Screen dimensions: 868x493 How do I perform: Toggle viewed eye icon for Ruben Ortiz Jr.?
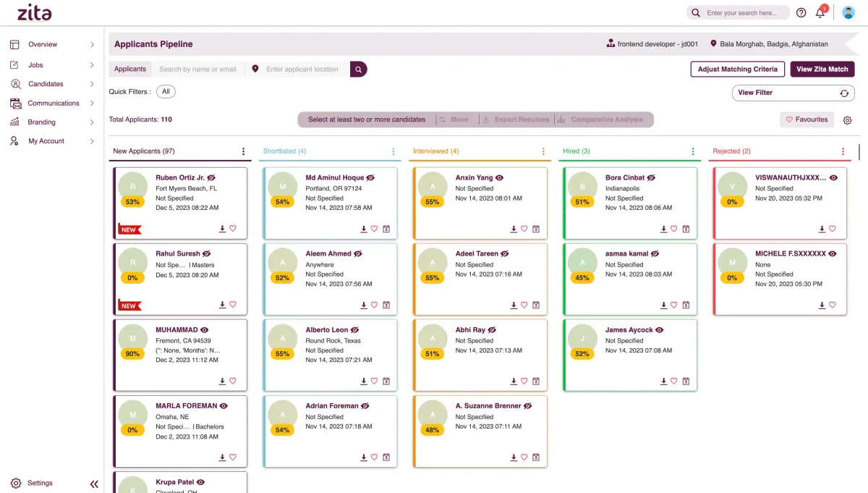click(211, 177)
